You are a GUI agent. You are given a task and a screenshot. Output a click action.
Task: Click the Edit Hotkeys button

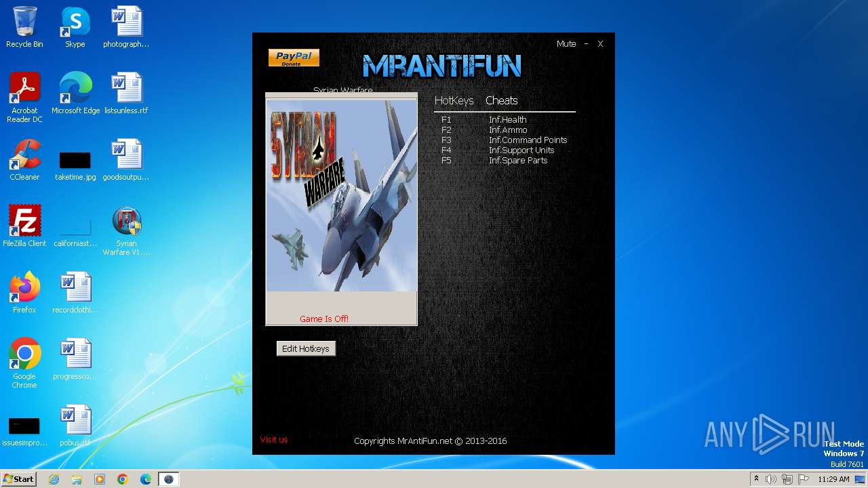(306, 348)
